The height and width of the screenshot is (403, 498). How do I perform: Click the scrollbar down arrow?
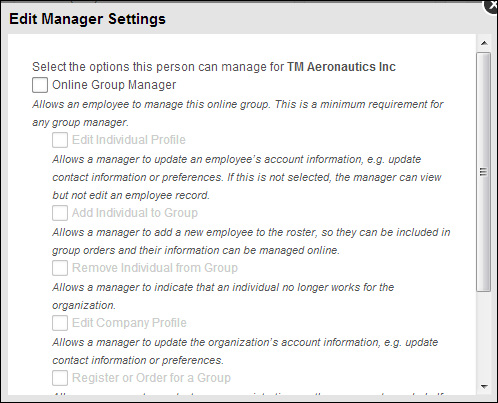coord(484,387)
